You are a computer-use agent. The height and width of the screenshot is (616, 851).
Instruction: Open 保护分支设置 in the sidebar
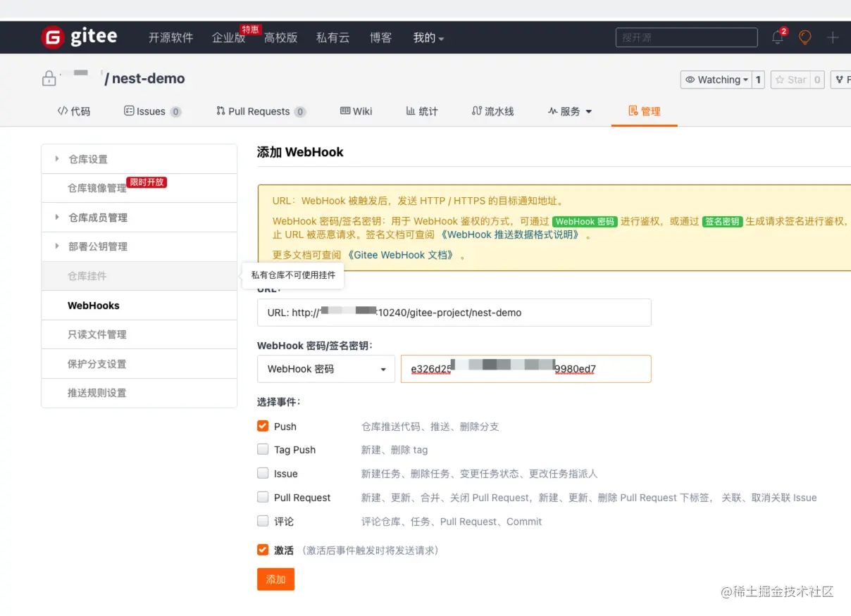139,364
